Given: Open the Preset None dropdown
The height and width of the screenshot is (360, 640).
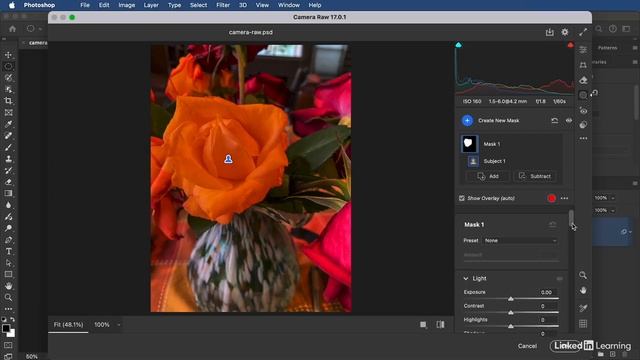Looking at the screenshot, I should [x=520, y=240].
